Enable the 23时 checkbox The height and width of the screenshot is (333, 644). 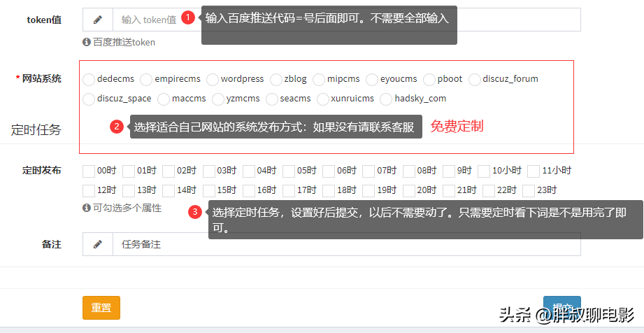point(529,191)
